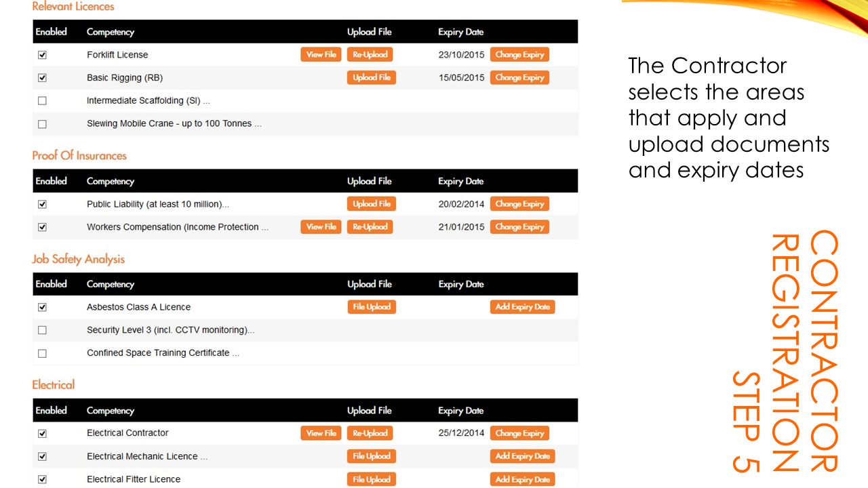Click File Upload for Asbestos Licence
This screenshot has width=868, height=488.
tap(372, 307)
